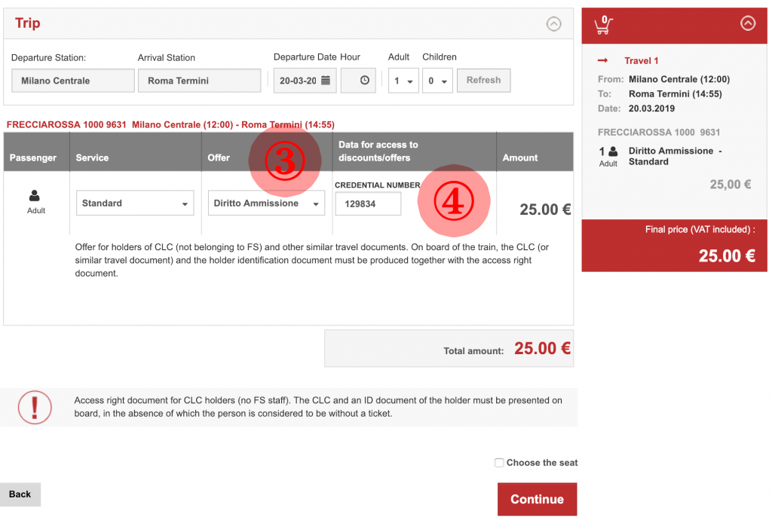Click Roma Termini (14:55) in cart summary

pyautogui.click(x=675, y=94)
